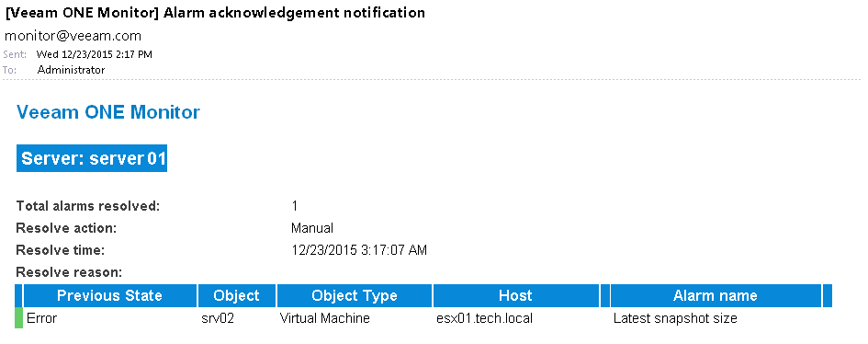
Task: Click the green status indicator beside Error
Action: 18,318
